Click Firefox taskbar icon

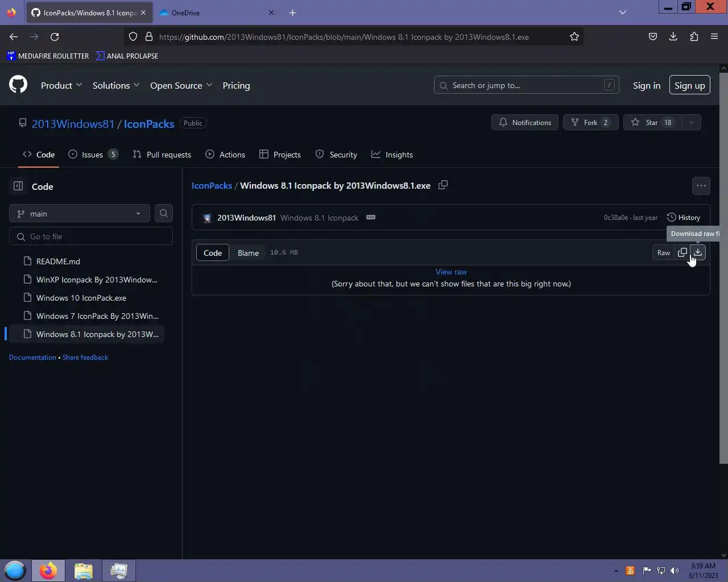[48, 571]
